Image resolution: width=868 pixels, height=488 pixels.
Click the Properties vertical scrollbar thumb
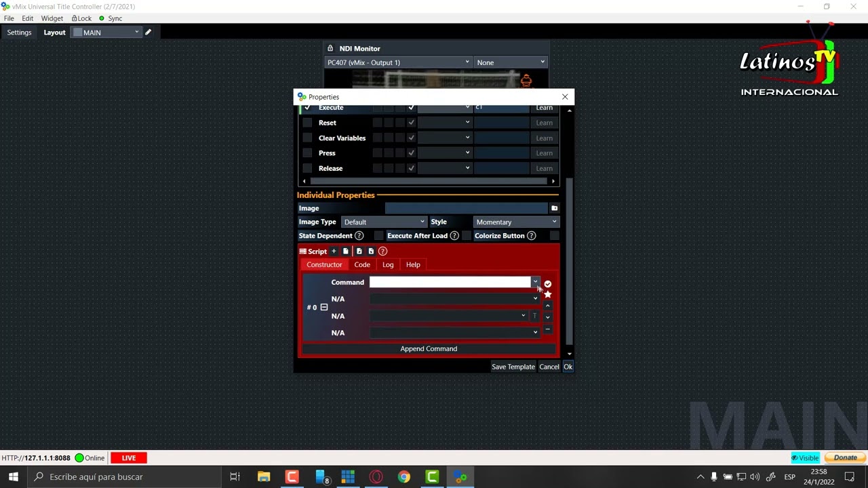[x=569, y=262]
